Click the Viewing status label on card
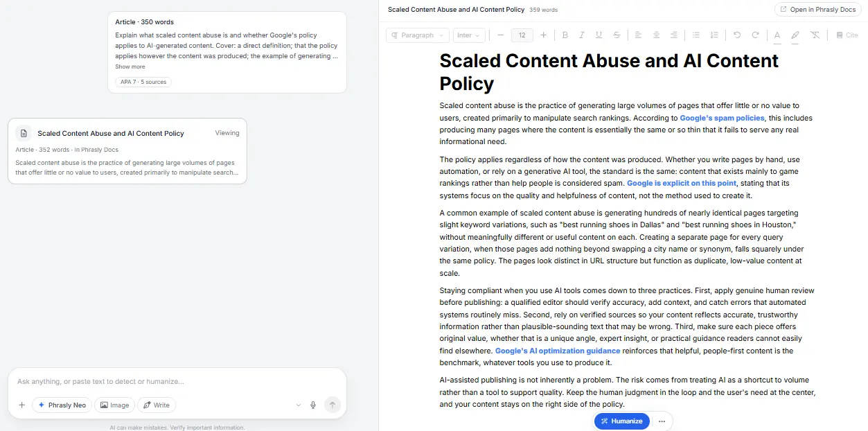 [x=227, y=133]
